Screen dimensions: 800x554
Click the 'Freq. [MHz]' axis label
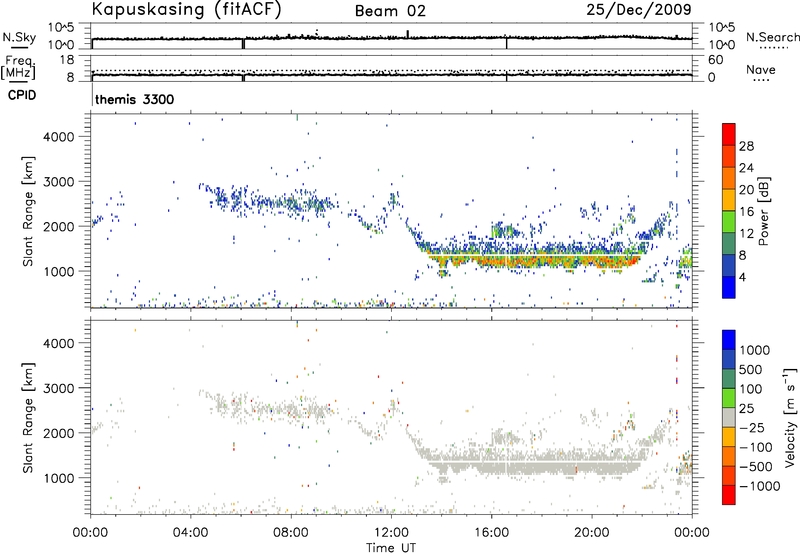coord(20,68)
